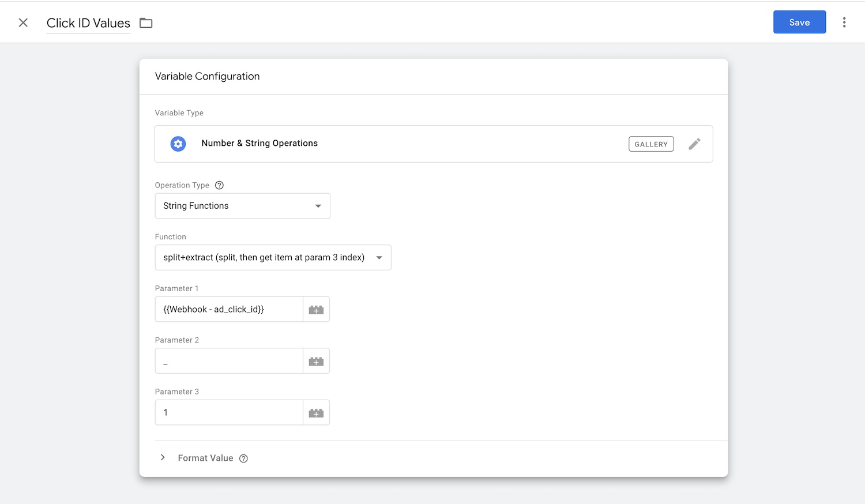The height and width of the screenshot is (504, 865).
Task: Click the Save button
Action: [x=799, y=22]
